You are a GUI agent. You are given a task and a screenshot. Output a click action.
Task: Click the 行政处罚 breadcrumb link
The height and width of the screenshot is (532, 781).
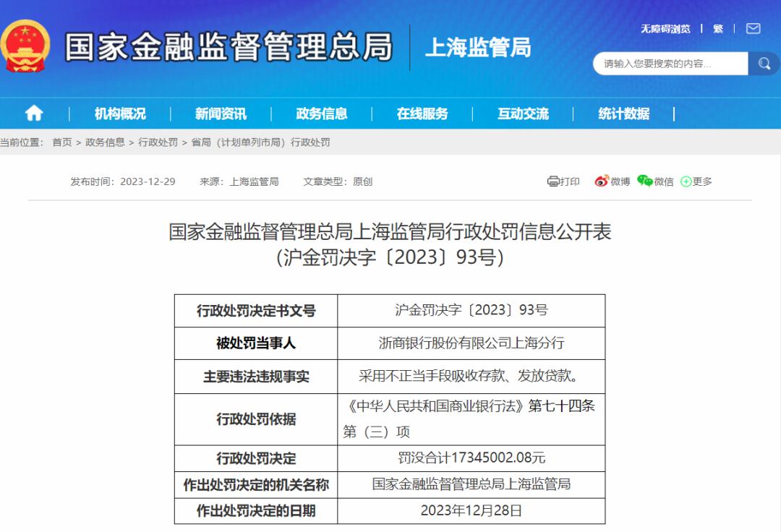pyautogui.click(x=158, y=142)
